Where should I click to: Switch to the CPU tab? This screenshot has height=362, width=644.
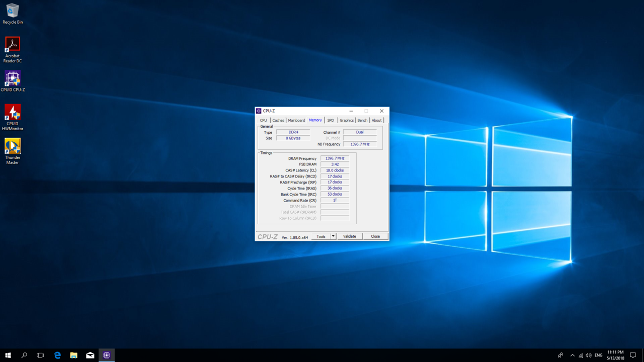point(264,120)
